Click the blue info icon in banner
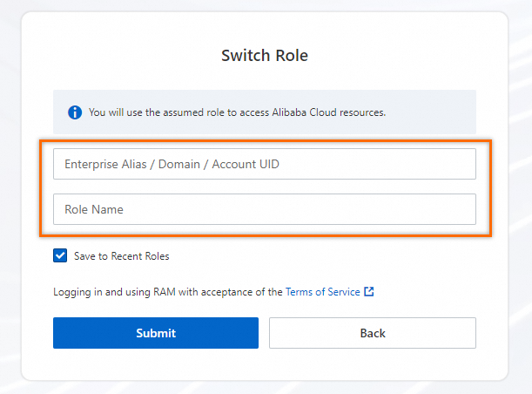 point(75,112)
